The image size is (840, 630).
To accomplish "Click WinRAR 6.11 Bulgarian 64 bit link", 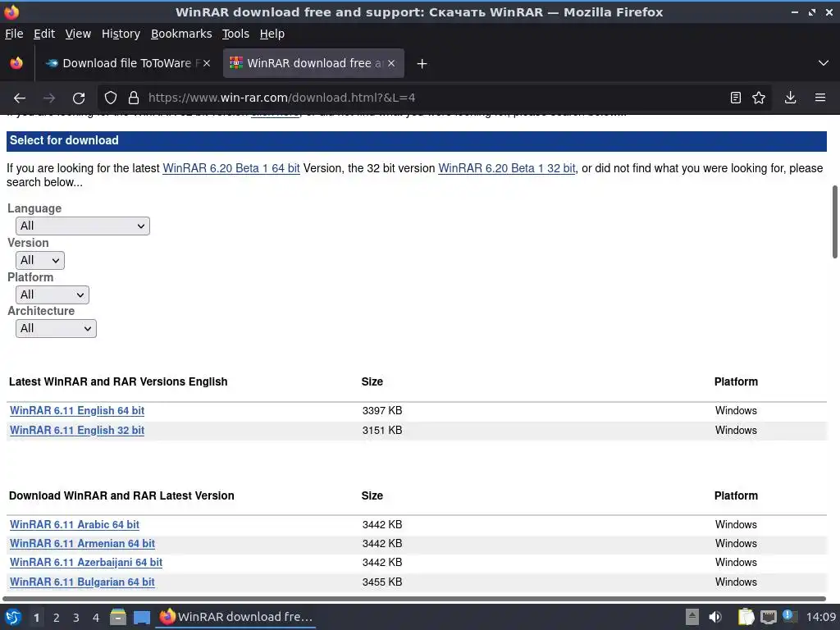I will click(83, 582).
